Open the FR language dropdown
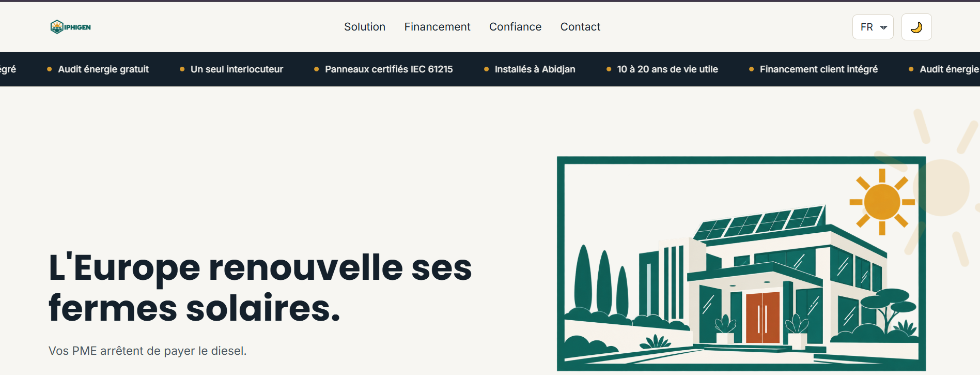The width and height of the screenshot is (980, 375). 873,27
